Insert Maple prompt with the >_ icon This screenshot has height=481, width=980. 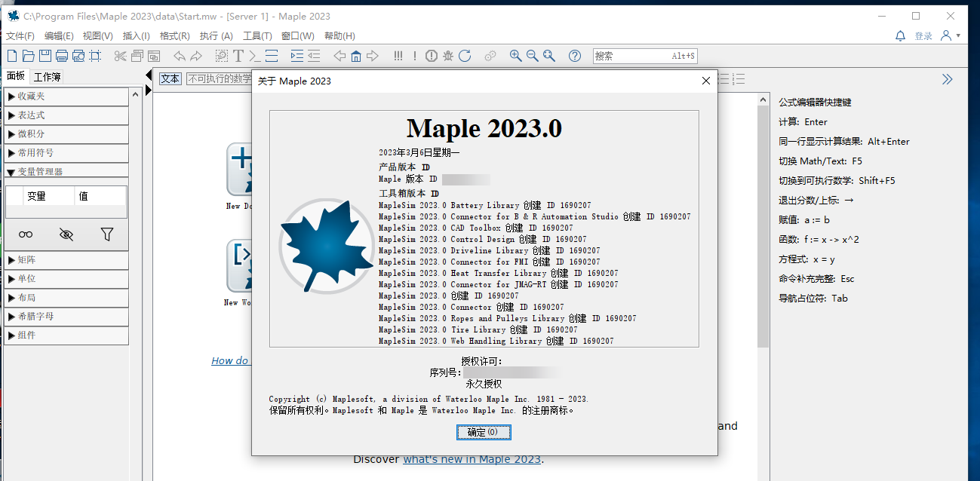coord(255,56)
